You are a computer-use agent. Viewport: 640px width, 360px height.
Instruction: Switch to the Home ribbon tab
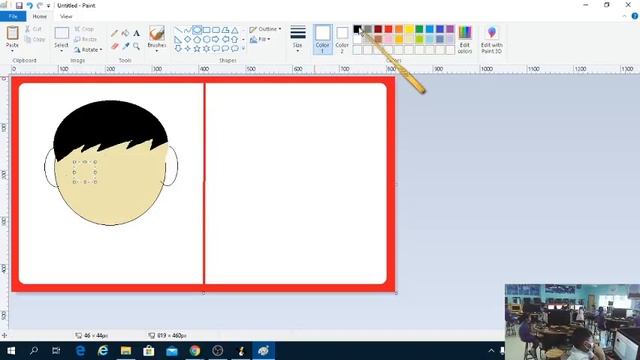coord(40,16)
